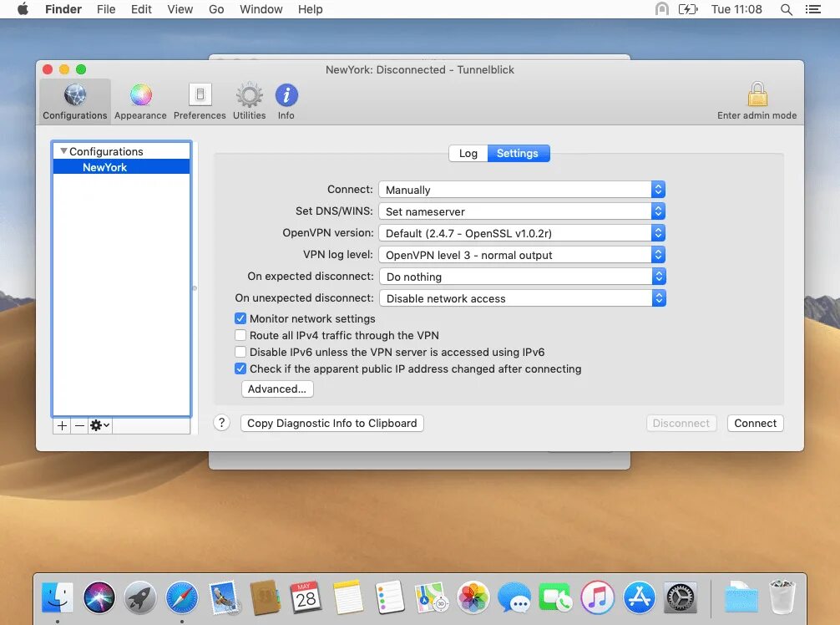840x625 pixels.
Task: Open the Help menu
Action: point(310,9)
